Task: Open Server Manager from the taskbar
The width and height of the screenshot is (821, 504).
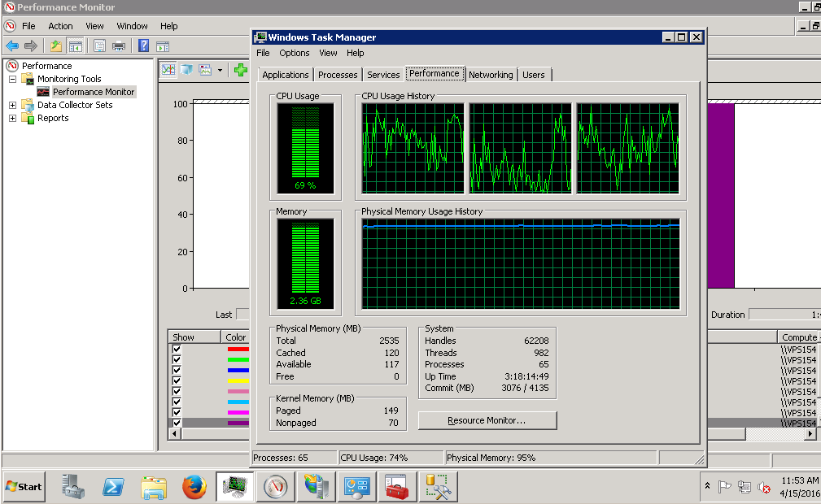Action: click(x=72, y=487)
